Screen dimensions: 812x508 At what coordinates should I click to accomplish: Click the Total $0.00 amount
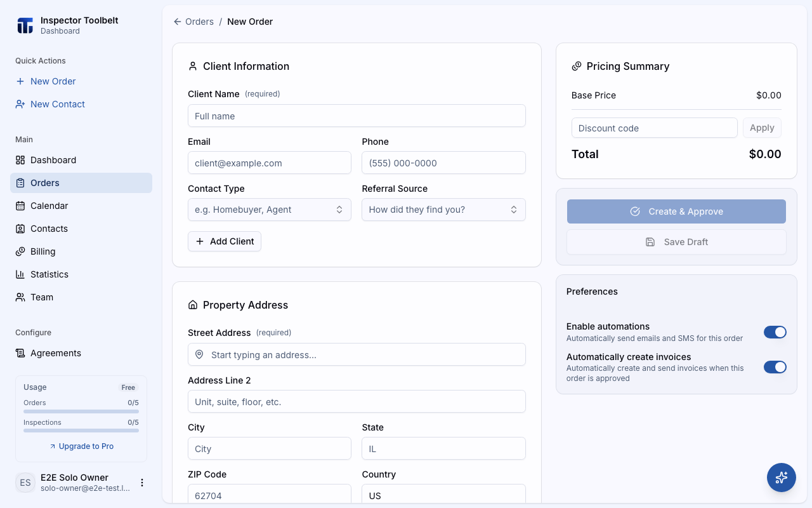coord(765,154)
